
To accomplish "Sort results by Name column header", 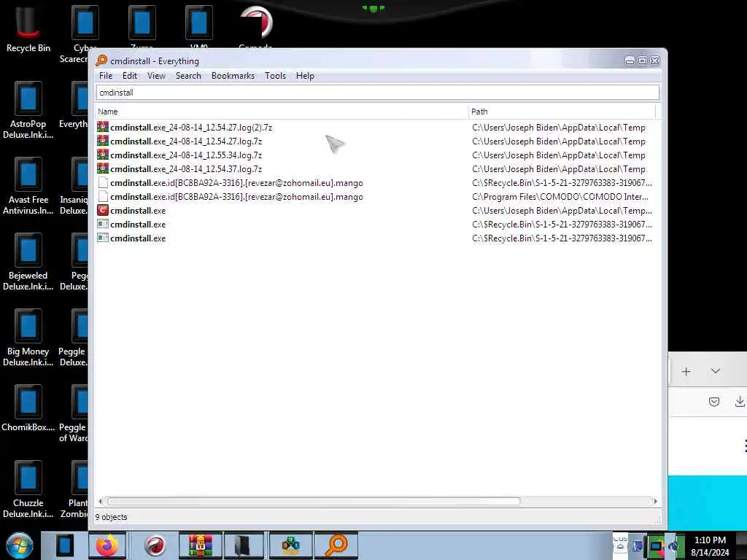I will coord(281,112).
